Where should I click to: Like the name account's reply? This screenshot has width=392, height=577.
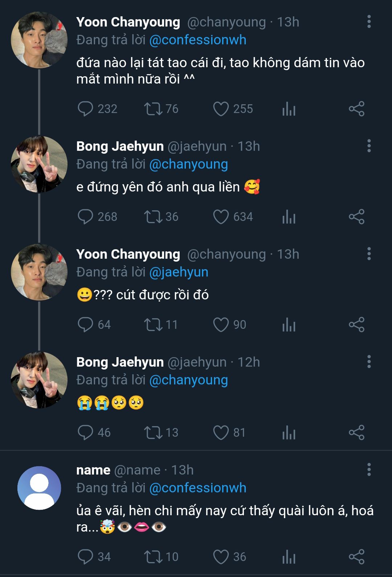(x=221, y=557)
